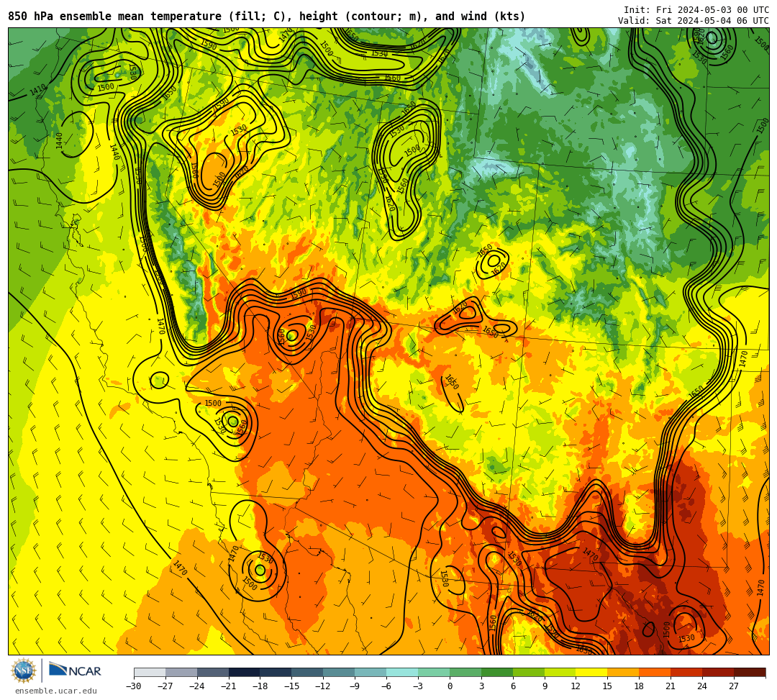Screen dimensions: 777x700
Task: Pick the -18 to -15 dark blue swatch
Action: [276, 672]
